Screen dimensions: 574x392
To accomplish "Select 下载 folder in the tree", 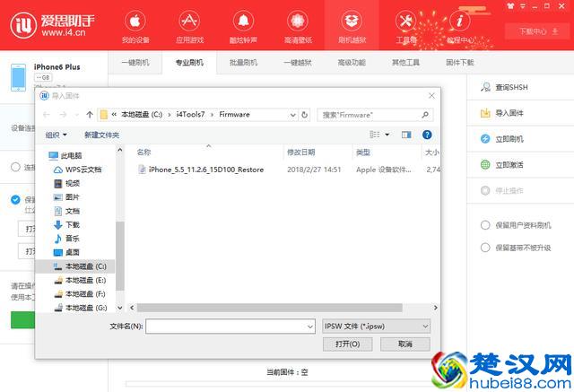I will pyautogui.click(x=67, y=225).
